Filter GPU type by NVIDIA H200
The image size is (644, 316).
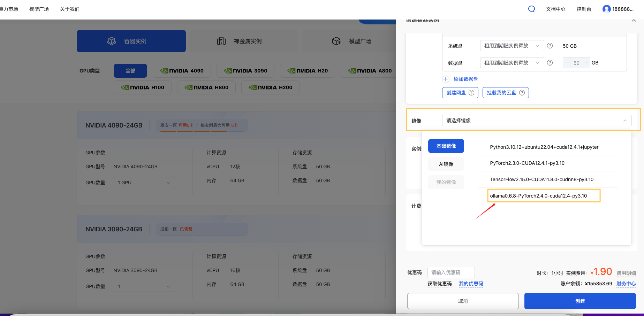pos(271,87)
